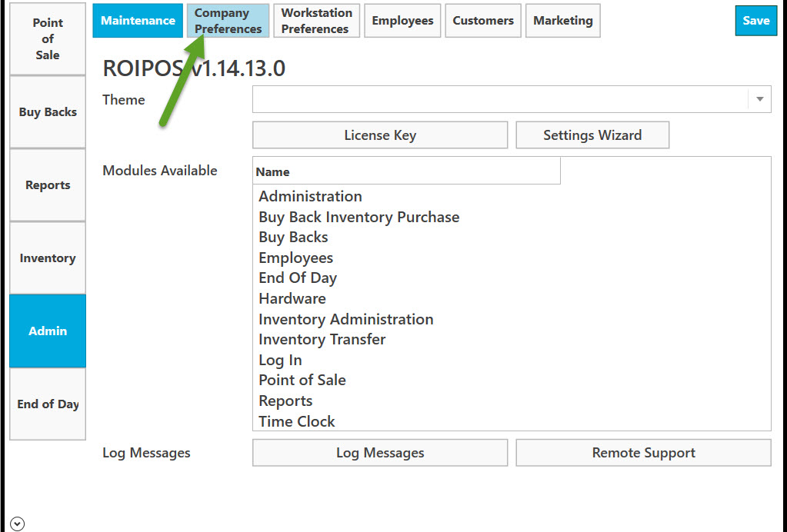Image resolution: width=787 pixels, height=532 pixels.
Task: Open the End of Day sidebar section
Action: pyautogui.click(x=48, y=404)
